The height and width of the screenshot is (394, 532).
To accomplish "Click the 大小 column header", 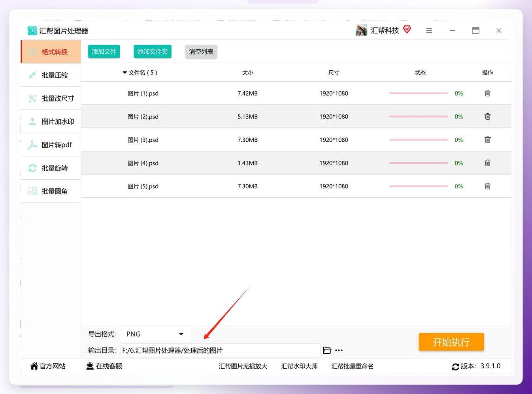I will pyautogui.click(x=248, y=73).
